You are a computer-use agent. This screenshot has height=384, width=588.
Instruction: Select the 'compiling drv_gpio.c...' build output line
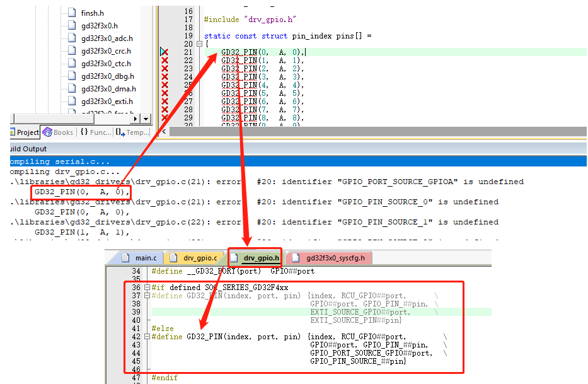pos(65,172)
